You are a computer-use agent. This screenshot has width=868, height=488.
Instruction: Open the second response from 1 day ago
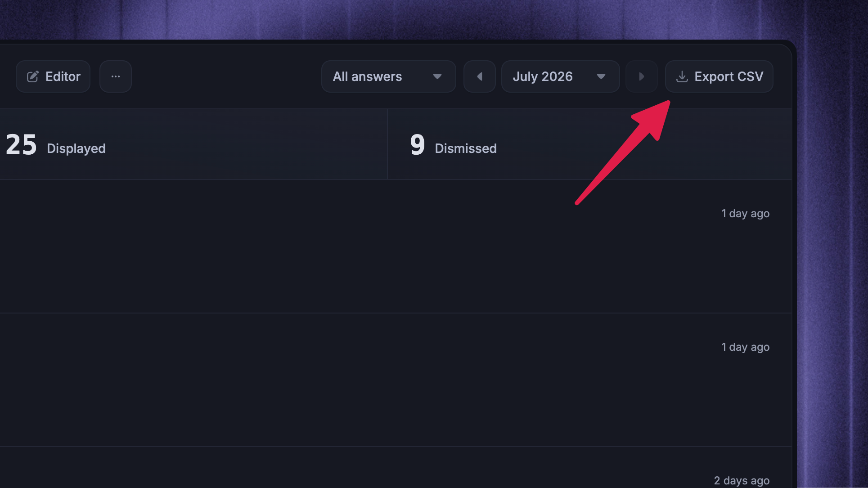coord(396,380)
